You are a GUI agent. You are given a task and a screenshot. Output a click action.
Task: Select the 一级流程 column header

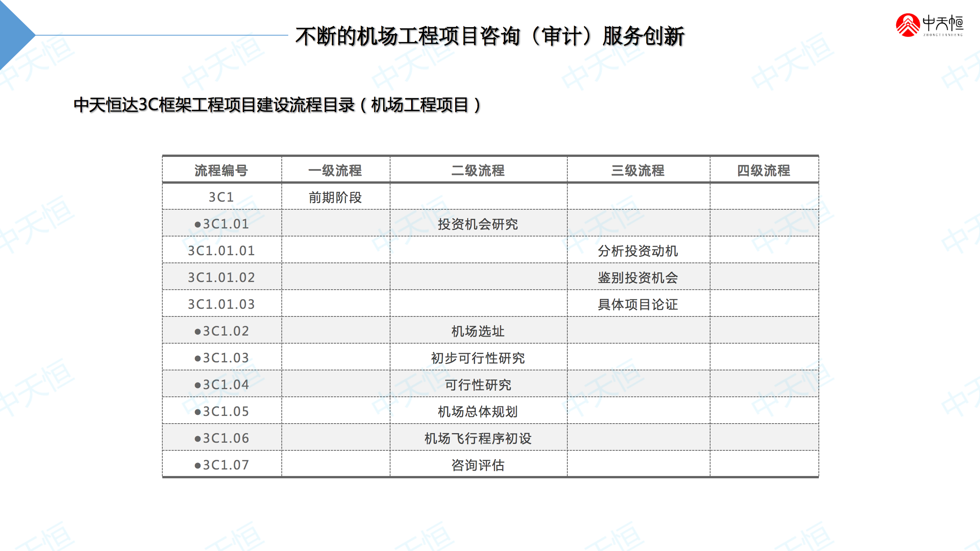[x=335, y=170]
